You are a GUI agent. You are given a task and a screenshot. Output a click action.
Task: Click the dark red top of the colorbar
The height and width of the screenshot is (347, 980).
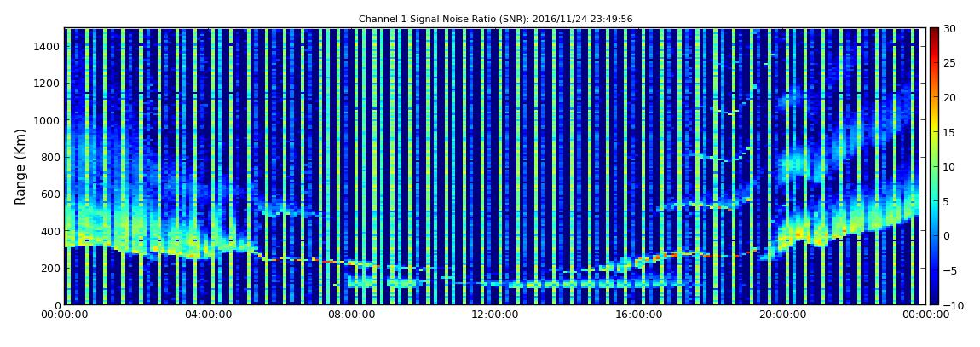pos(934,32)
